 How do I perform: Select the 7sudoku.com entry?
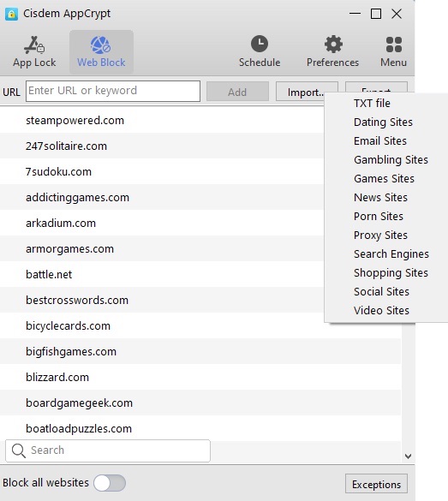161,171
